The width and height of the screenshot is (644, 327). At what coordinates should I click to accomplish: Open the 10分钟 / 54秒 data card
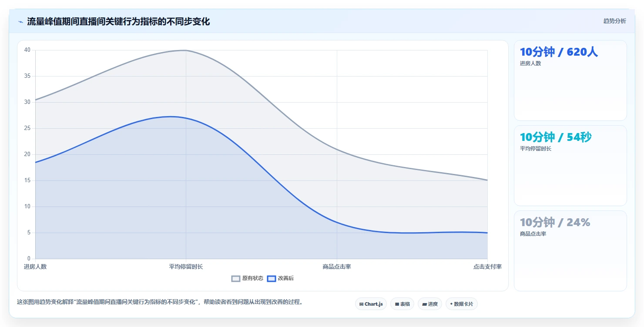click(x=570, y=166)
